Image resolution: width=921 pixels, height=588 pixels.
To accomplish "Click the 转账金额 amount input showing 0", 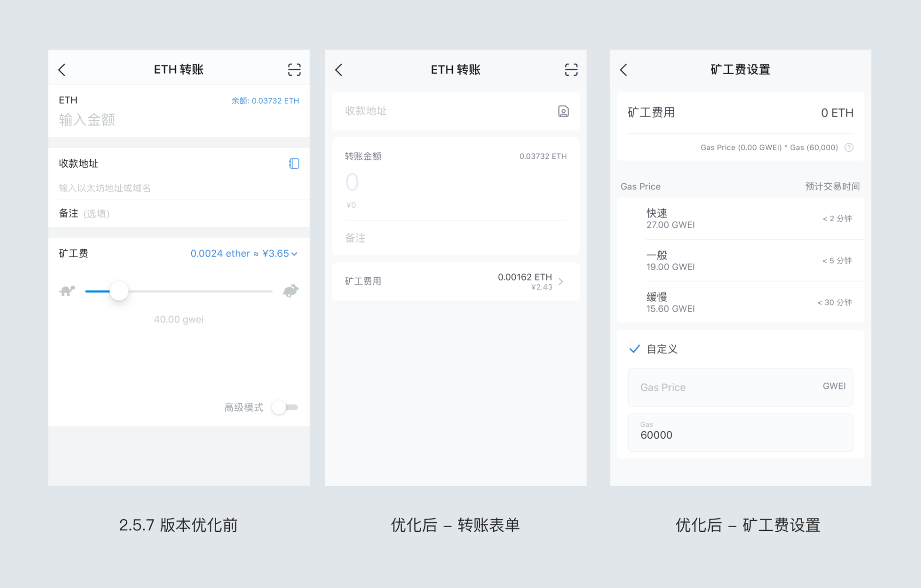I will (456, 182).
